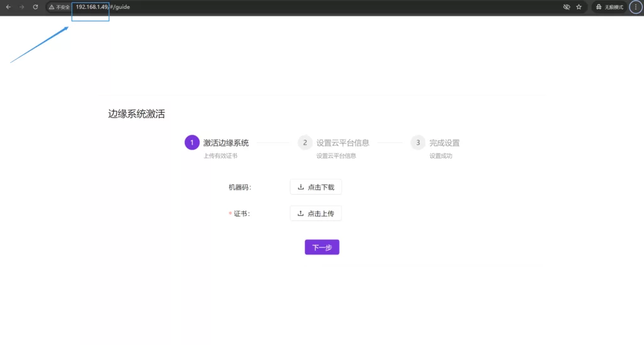Select the 设置云平台信息 step title
The width and height of the screenshot is (644, 345).
[x=343, y=143]
